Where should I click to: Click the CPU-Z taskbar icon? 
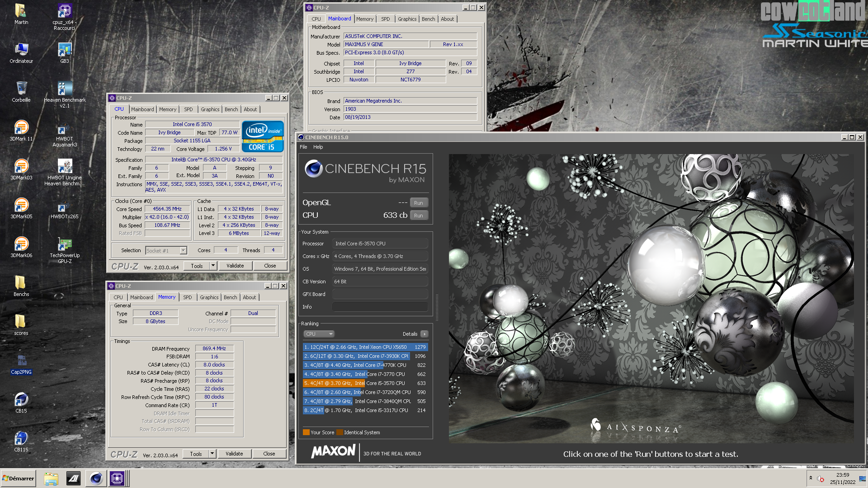(117, 479)
